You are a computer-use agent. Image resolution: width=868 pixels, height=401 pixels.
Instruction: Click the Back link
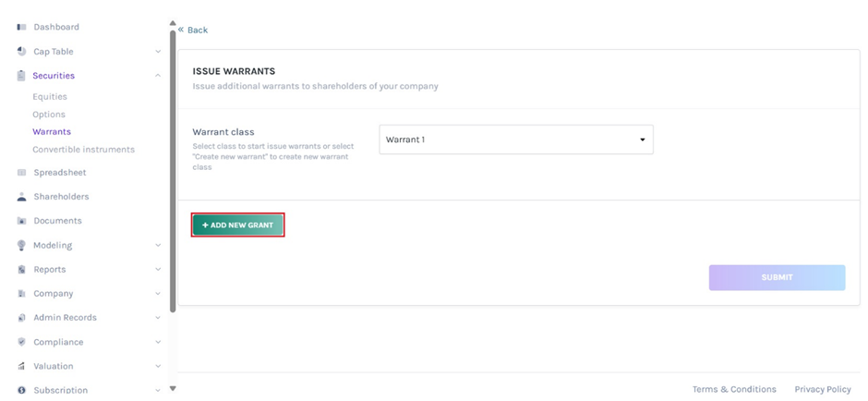click(194, 30)
